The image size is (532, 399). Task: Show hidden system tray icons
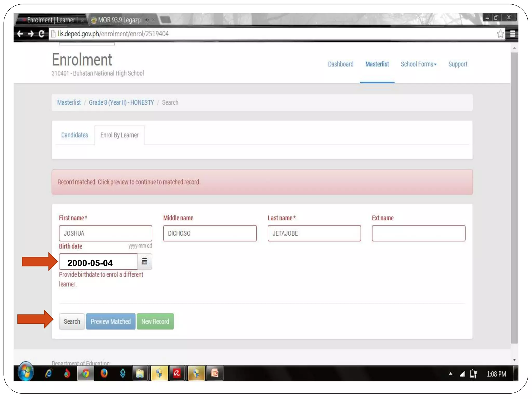click(x=450, y=374)
